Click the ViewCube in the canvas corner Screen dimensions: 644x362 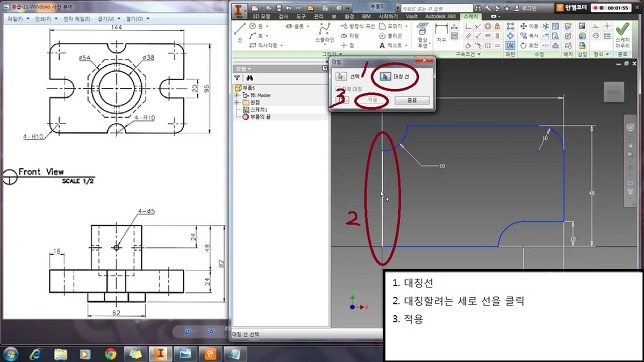point(614,92)
